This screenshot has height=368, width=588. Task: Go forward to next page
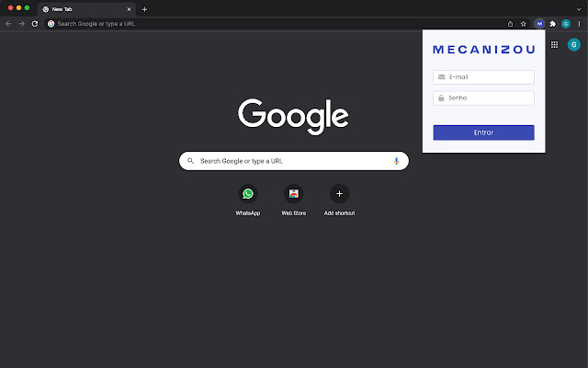click(21, 24)
